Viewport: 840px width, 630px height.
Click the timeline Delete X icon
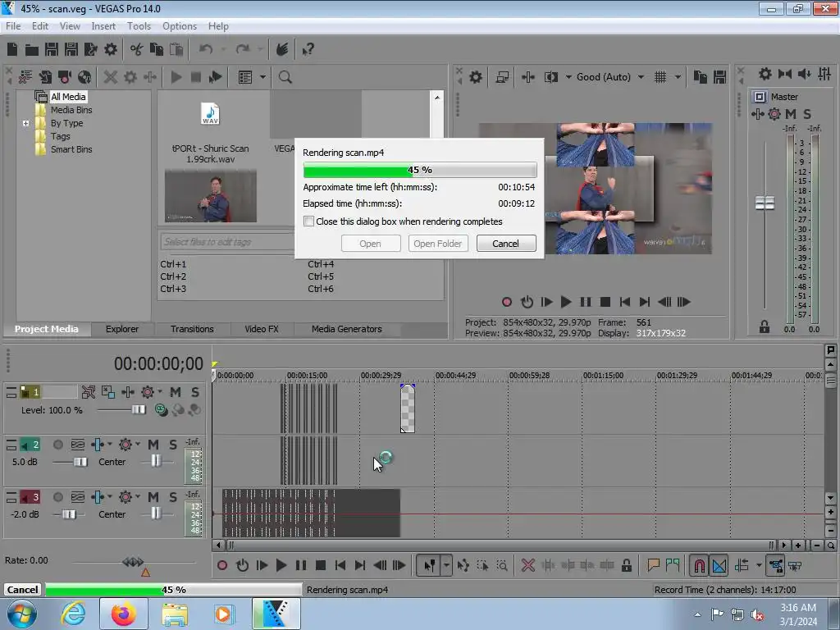coord(528,565)
